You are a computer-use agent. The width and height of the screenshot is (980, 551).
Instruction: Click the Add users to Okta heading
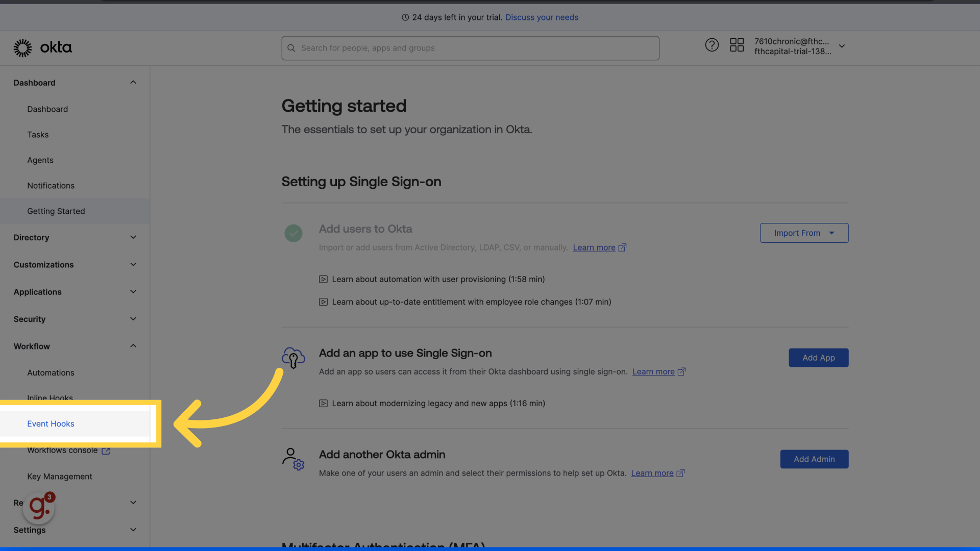[x=365, y=229]
